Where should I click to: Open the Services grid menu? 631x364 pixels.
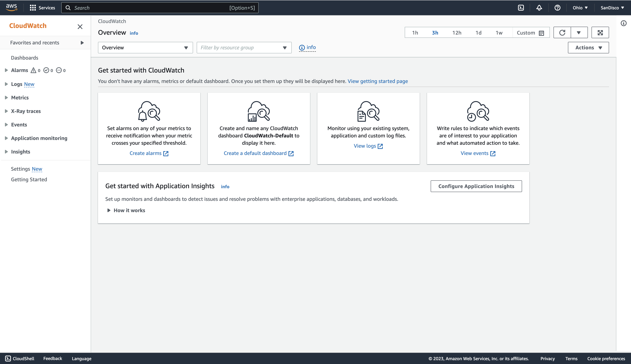coord(42,8)
